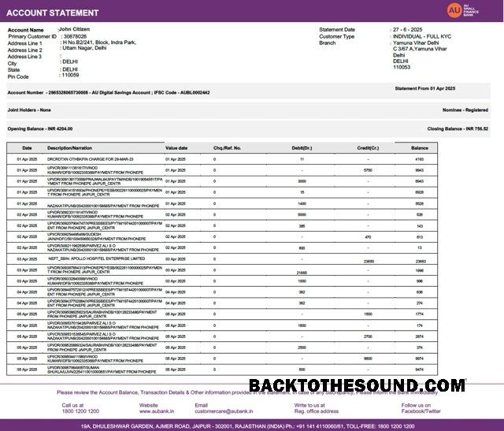Click the Value date column header
This screenshot has width=504, height=431.
pyautogui.click(x=176, y=148)
